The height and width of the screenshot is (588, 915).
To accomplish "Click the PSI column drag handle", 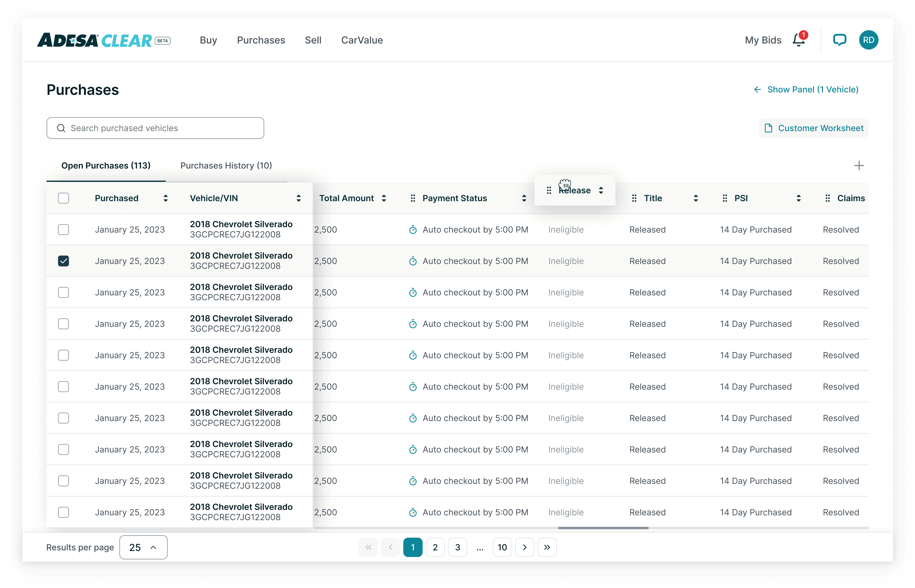I will pyautogui.click(x=725, y=198).
